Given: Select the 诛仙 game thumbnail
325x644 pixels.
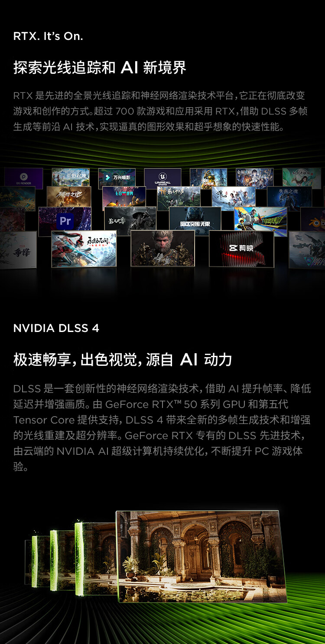Looking at the screenshot, I should (x=234, y=198).
